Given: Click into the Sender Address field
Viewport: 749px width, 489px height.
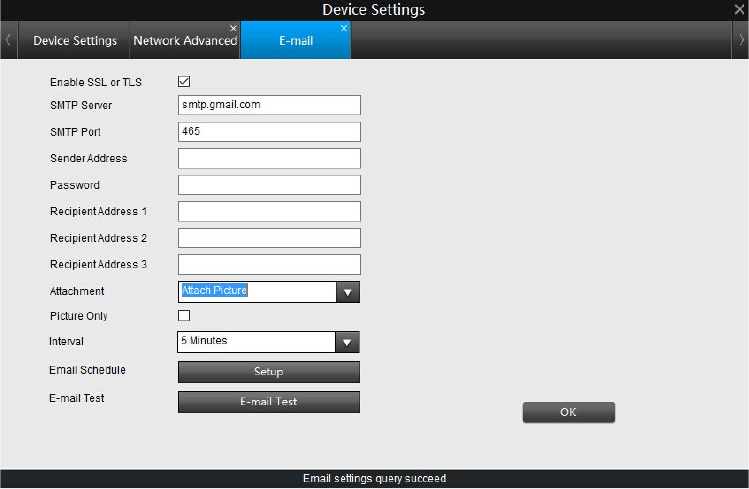Looking at the screenshot, I should coord(269,158).
